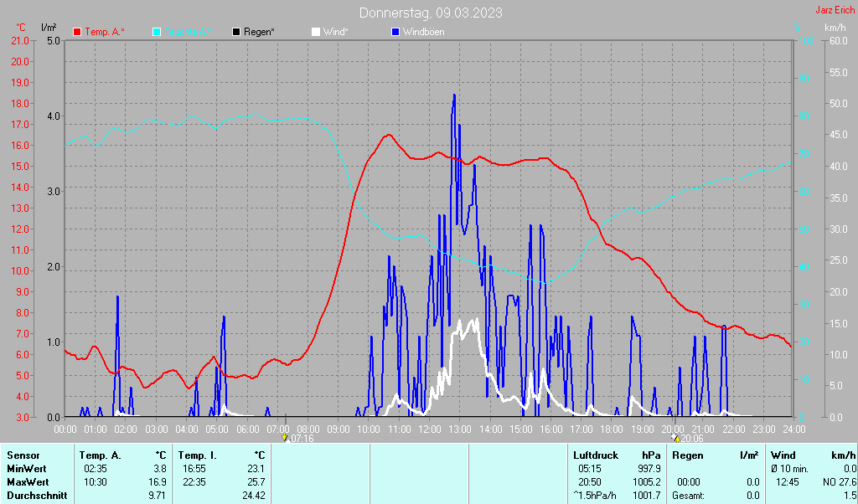Click the Regen* legend label
858x504 pixels.
[259, 33]
